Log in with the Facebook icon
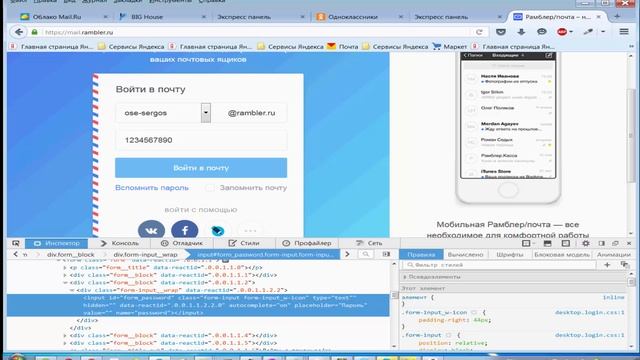Screen dimensions: 640x360 point(185,230)
